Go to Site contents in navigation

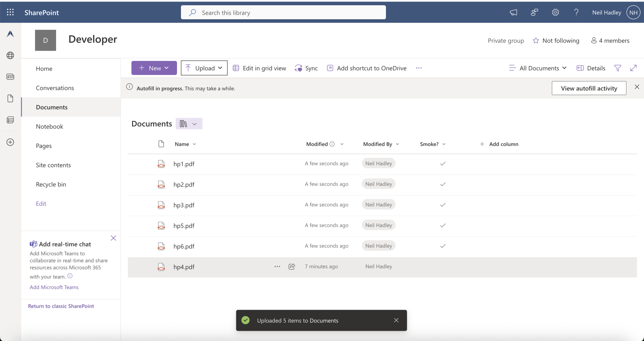(53, 165)
